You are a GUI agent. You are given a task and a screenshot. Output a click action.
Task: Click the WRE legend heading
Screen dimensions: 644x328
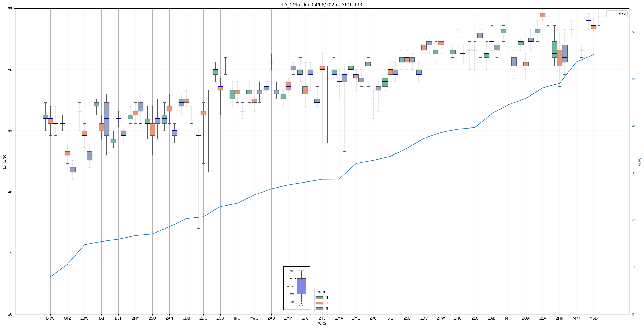click(322, 292)
